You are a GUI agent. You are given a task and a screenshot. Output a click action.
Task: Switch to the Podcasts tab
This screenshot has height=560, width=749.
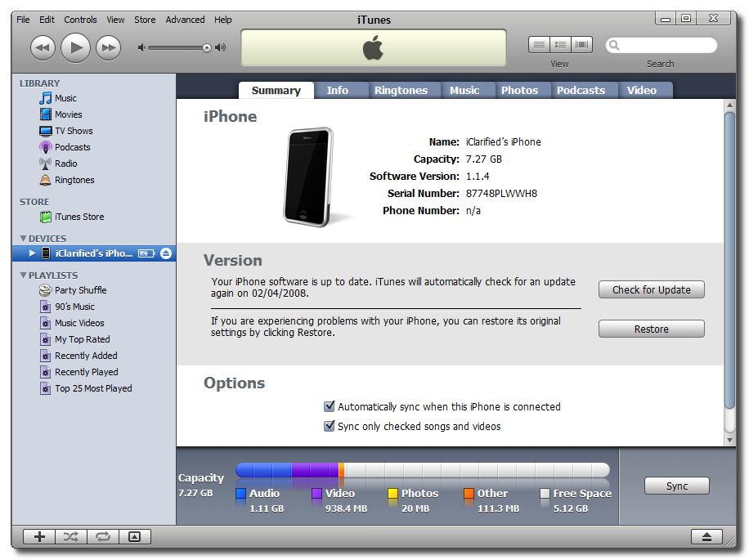[x=581, y=90]
